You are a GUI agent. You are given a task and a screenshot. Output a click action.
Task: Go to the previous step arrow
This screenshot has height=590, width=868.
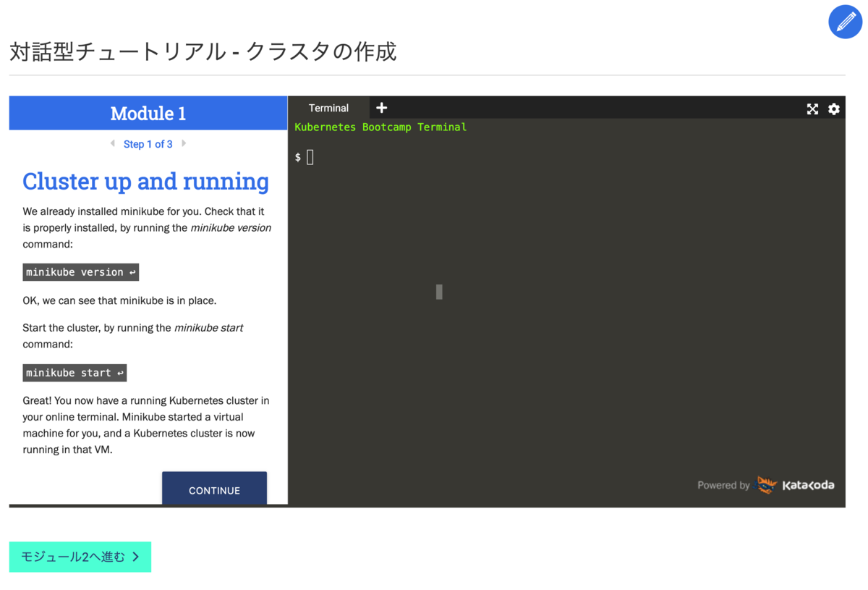point(112,143)
